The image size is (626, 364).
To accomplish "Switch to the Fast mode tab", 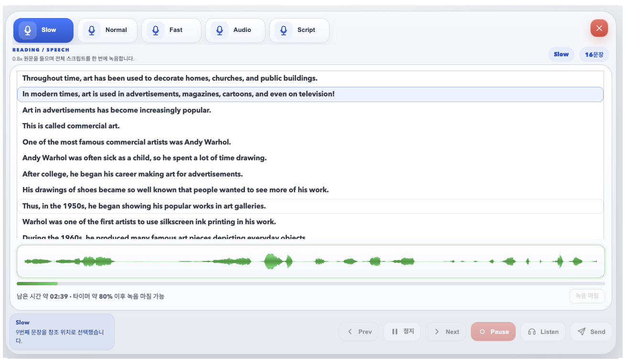I will tap(171, 30).
